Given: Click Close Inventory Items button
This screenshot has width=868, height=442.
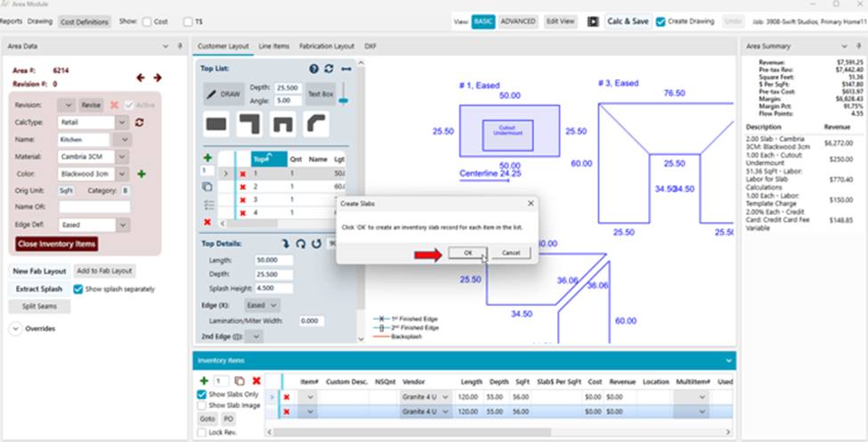Looking at the screenshot, I should coord(57,243).
